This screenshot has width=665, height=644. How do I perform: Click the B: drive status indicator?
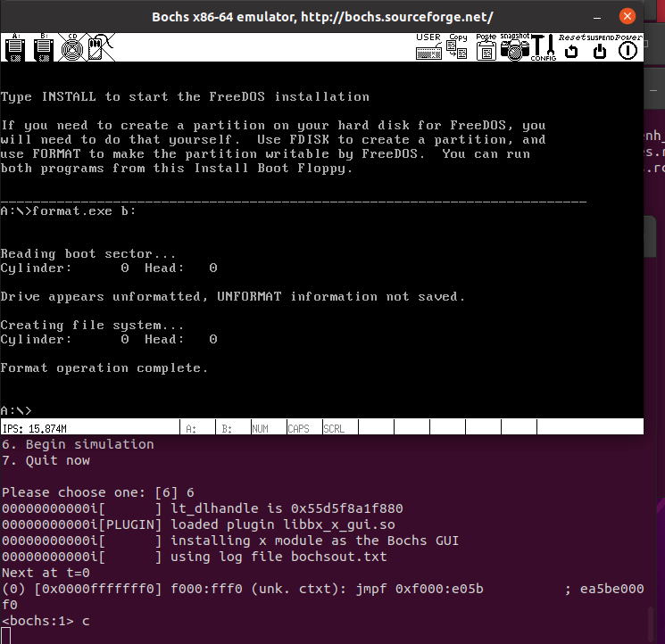point(227,429)
